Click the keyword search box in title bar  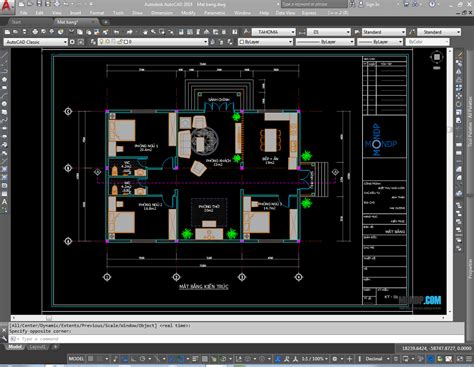[314, 4]
